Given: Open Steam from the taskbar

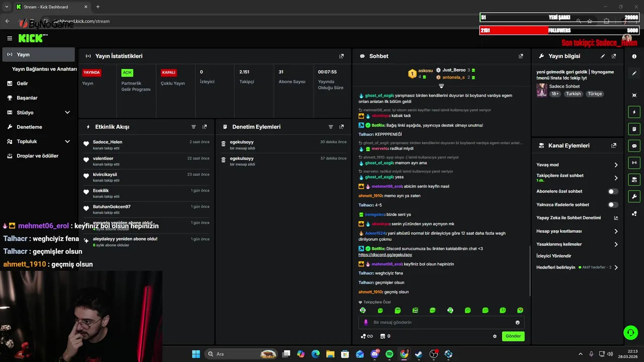Looking at the screenshot, I should (419, 354).
